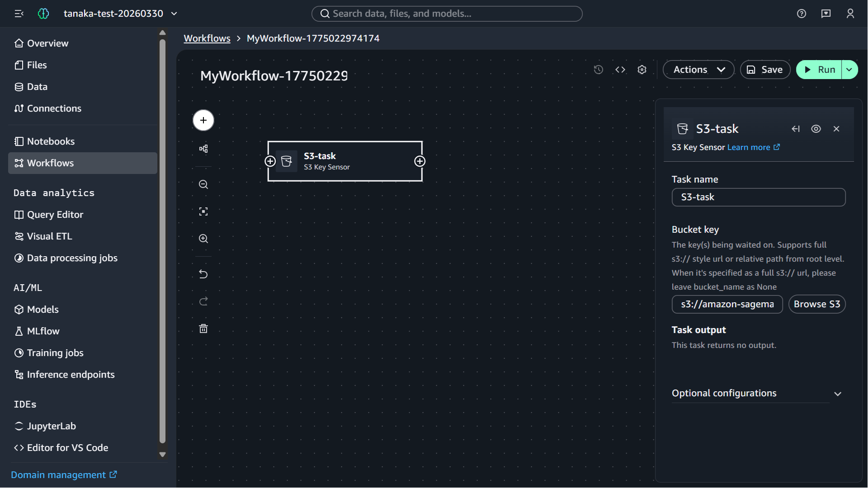Add downstream task on S3-task right connector
Viewport: 868px width, 488px height.
(x=420, y=161)
